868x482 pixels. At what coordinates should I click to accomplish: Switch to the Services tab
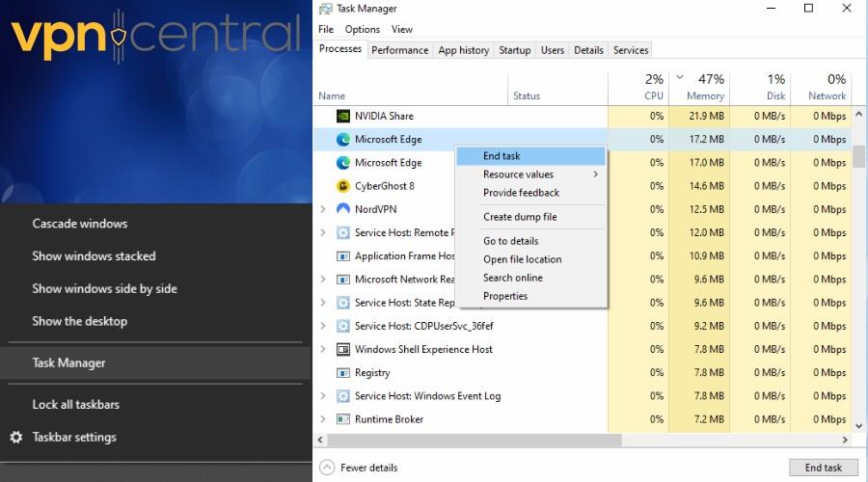[x=631, y=50]
